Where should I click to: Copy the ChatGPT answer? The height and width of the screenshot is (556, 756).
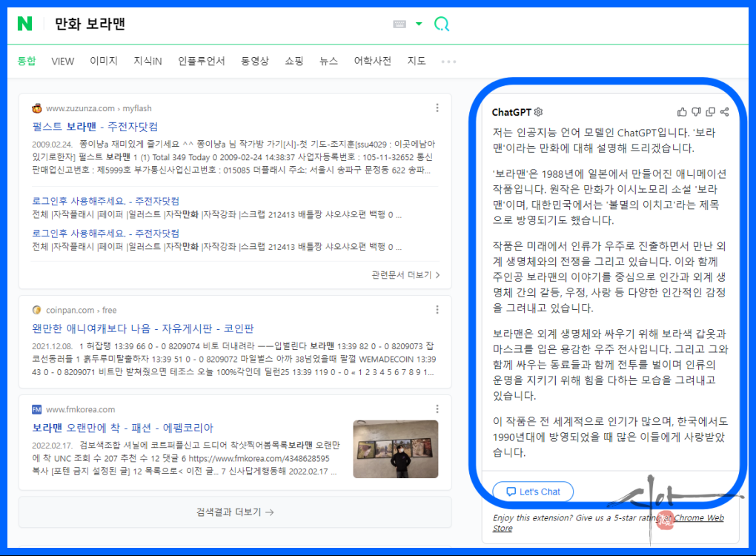pos(710,112)
